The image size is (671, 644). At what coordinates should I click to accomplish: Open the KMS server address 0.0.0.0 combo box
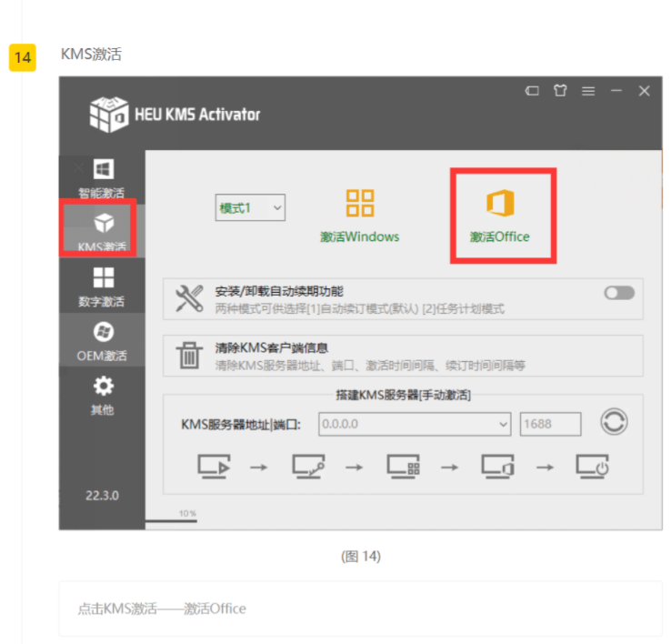click(x=415, y=424)
